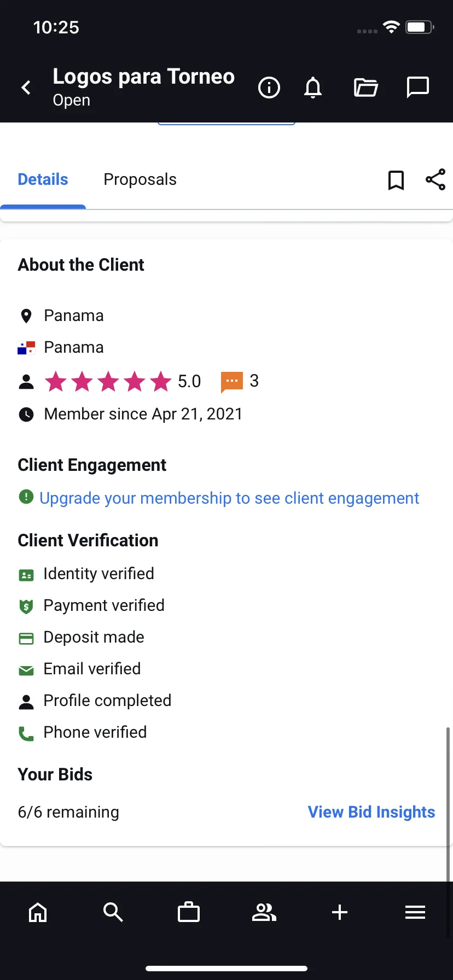The width and height of the screenshot is (453, 980).
Task: Open Upgrade your membership link
Action: click(229, 498)
